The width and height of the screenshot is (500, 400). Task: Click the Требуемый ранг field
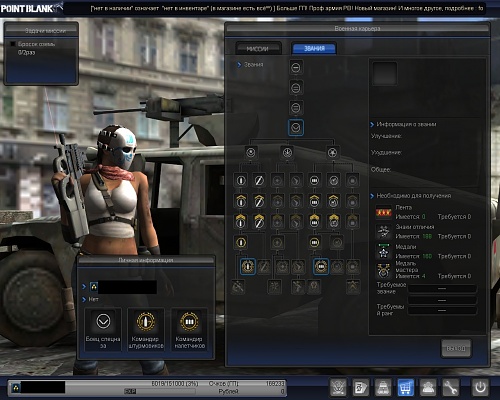click(x=442, y=310)
